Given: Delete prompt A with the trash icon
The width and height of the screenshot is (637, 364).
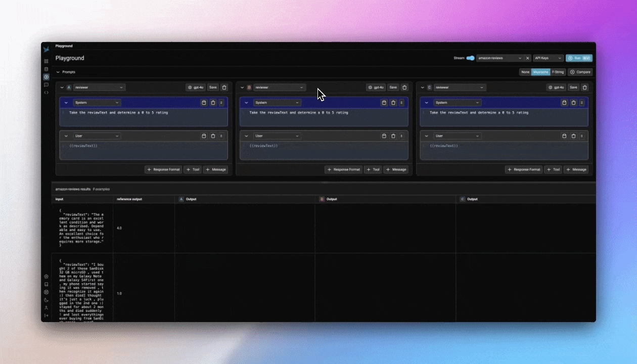Looking at the screenshot, I should pos(224,87).
